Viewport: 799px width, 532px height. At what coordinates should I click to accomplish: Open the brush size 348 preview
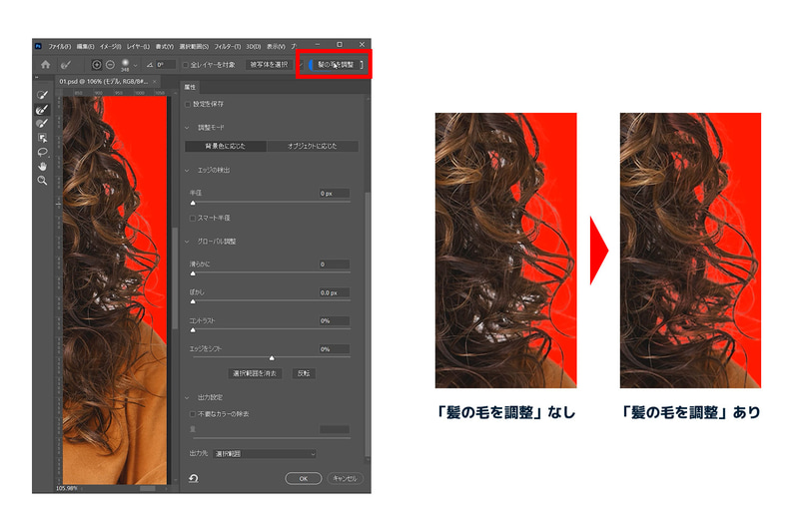coord(125,64)
